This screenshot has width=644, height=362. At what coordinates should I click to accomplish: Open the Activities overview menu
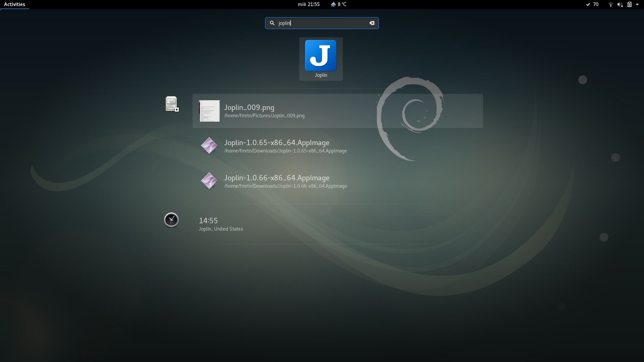[15, 4]
